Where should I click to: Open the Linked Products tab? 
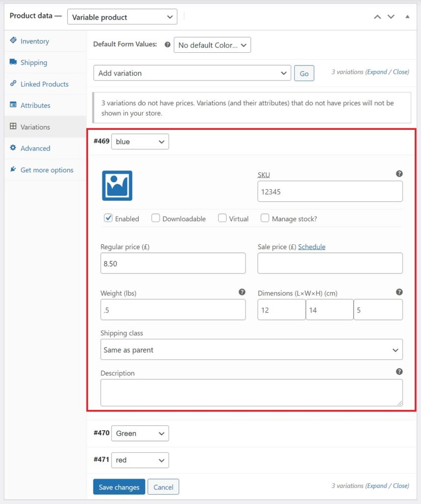point(45,84)
